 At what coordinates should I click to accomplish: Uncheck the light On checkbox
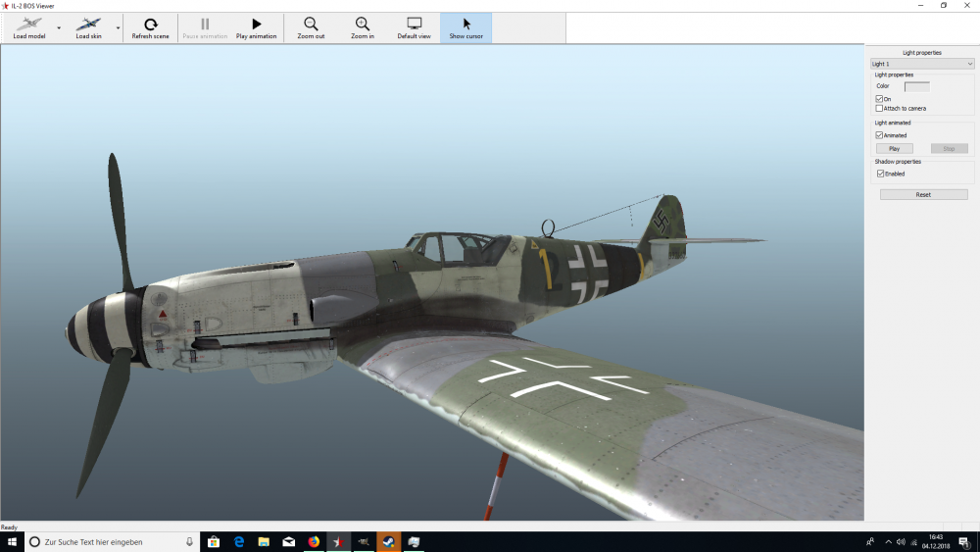(x=879, y=99)
